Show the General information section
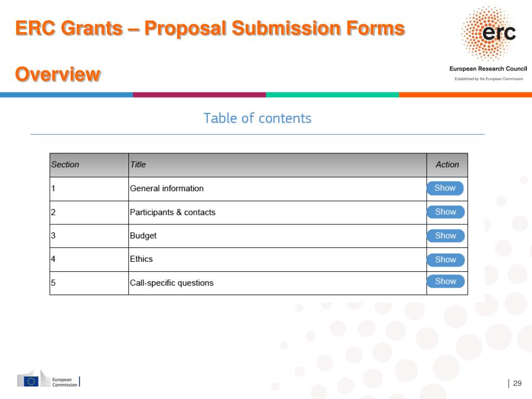Image resolution: width=532 pixels, height=399 pixels. click(x=445, y=188)
